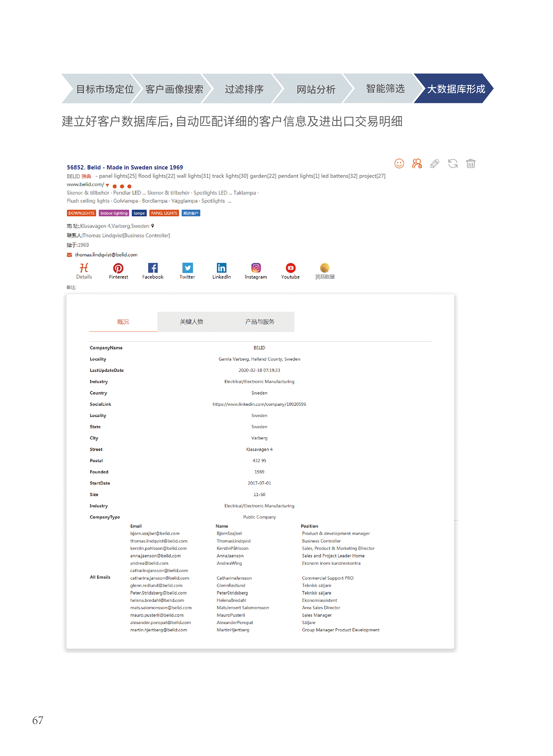This screenshot has width=553, height=756.
Task: Click the mauro.pusterli@belid.com email
Action: click(157, 615)
